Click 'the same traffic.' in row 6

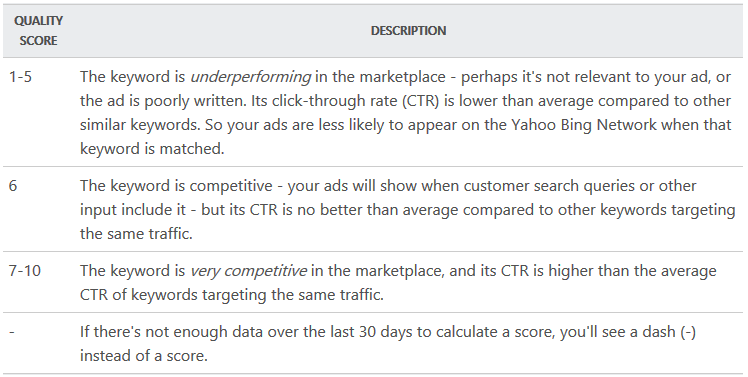136,233
